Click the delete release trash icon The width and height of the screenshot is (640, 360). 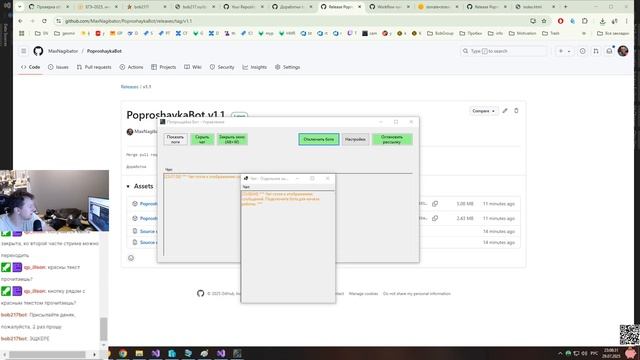(516, 111)
